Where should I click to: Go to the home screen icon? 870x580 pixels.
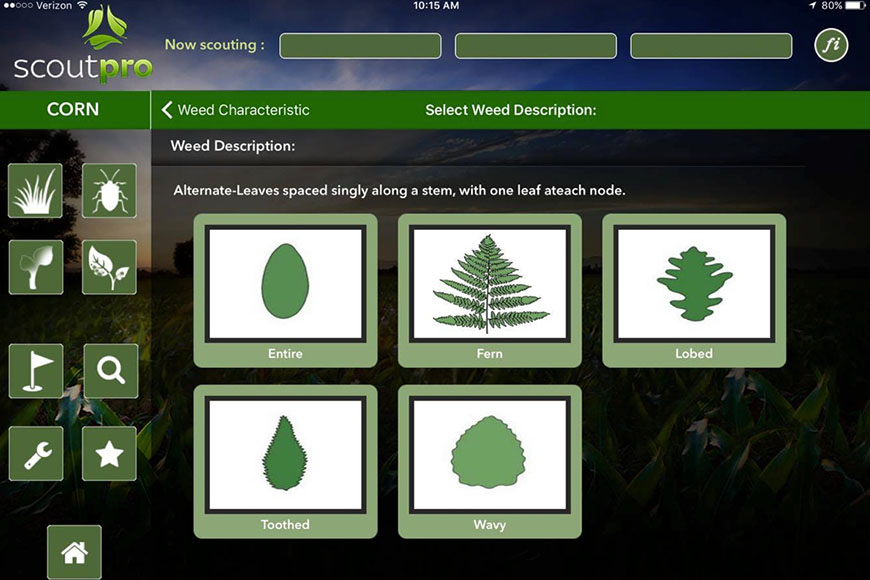coord(74,552)
